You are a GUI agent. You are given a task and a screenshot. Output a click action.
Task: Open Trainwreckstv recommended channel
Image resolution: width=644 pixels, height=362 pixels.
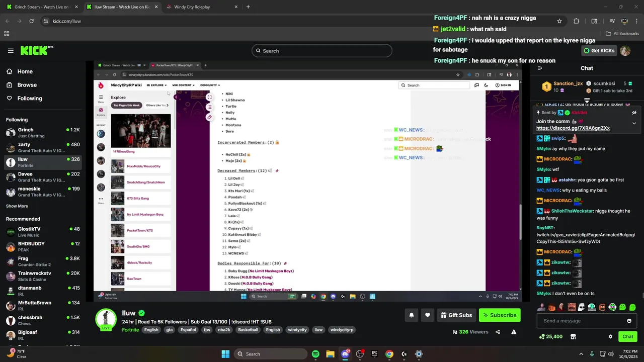(43, 276)
